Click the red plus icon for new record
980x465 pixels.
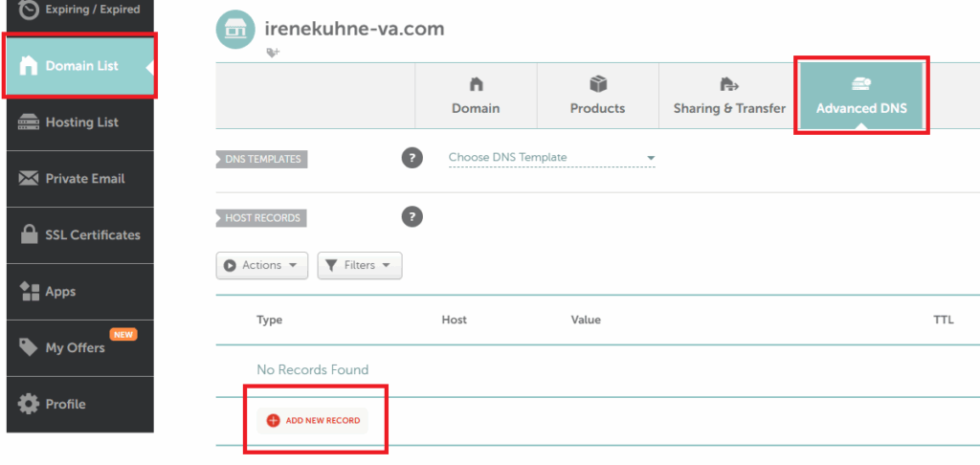273,420
